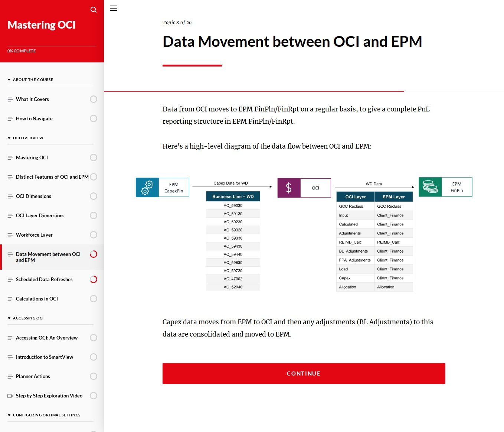Toggle completion circle for How to Navigate
Image resolution: width=504 pixels, height=432 pixels.
point(94,118)
